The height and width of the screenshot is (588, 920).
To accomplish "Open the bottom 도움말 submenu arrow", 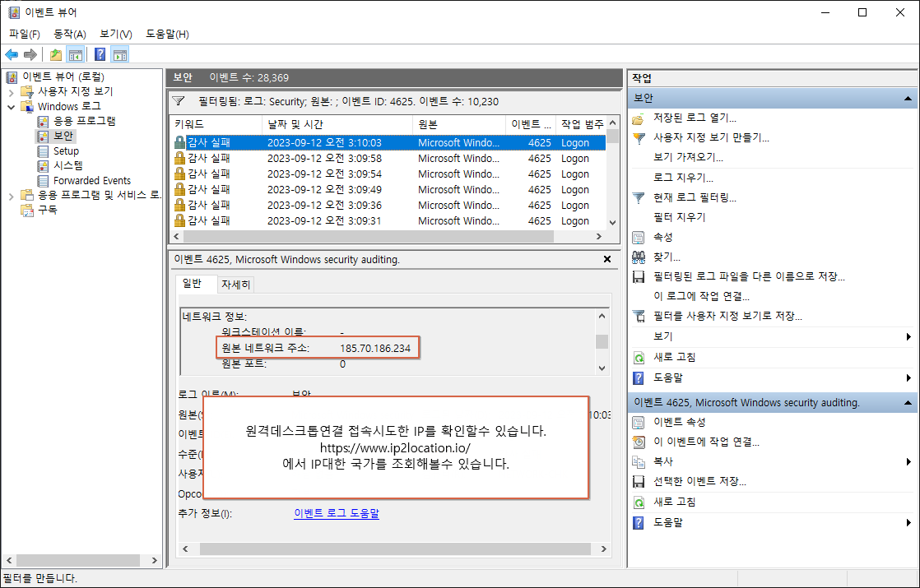I will 908,522.
